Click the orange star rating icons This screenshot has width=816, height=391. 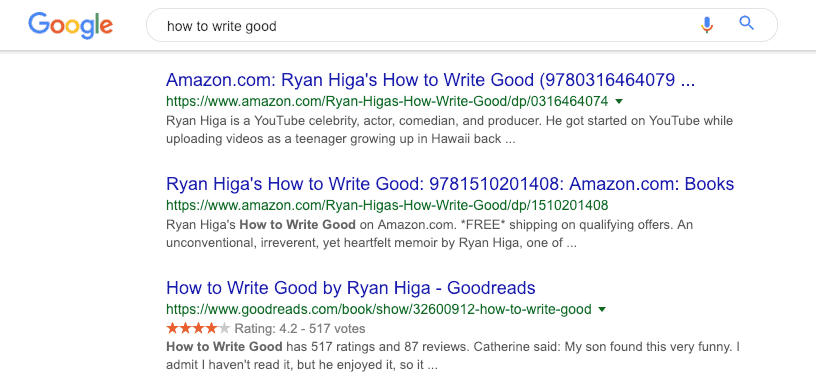pyautogui.click(x=198, y=329)
